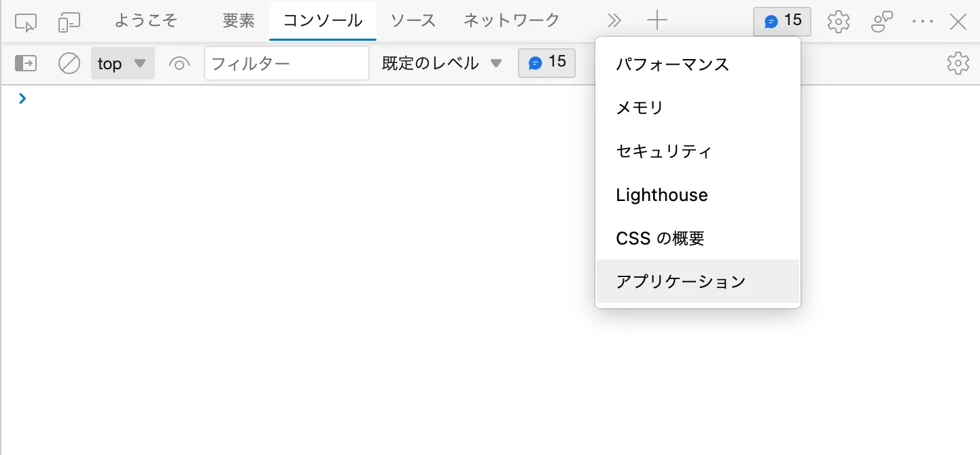Focus the フィルター input field

(287, 64)
